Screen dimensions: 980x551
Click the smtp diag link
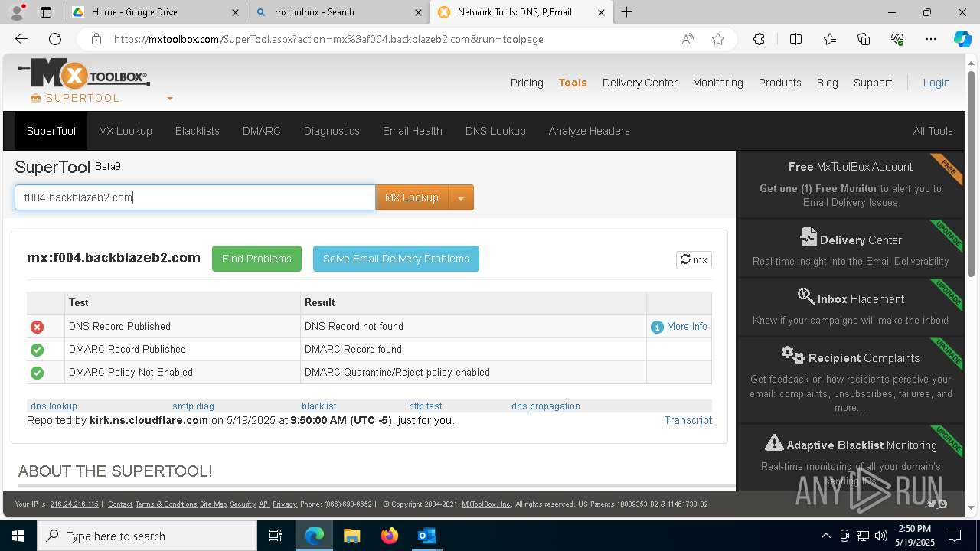(193, 406)
